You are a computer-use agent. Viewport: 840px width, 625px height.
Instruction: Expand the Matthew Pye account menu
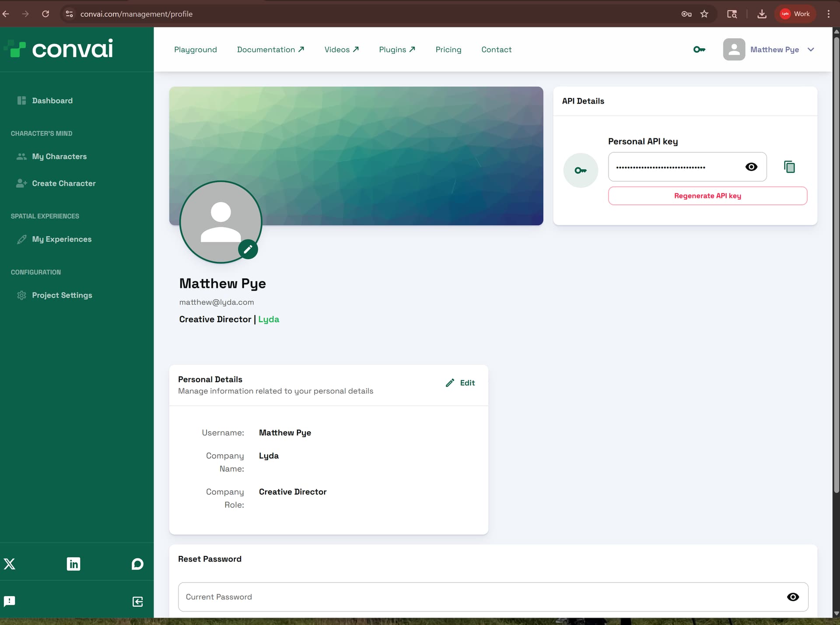click(811, 49)
